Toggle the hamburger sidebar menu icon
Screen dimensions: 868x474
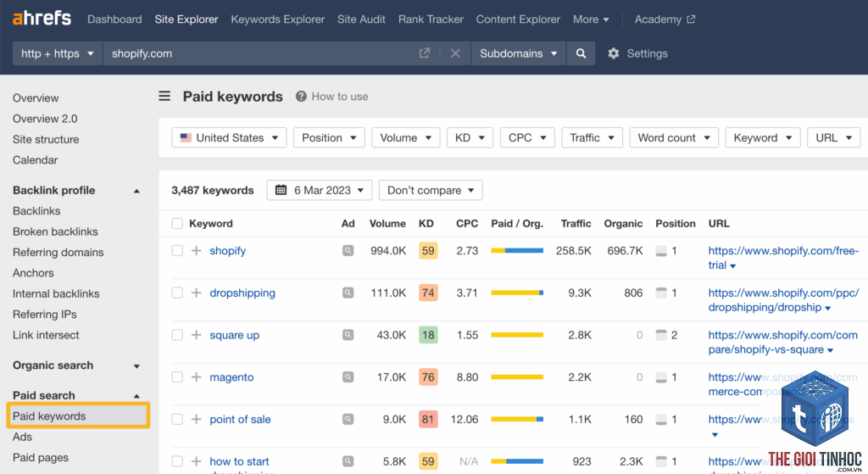coord(164,97)
